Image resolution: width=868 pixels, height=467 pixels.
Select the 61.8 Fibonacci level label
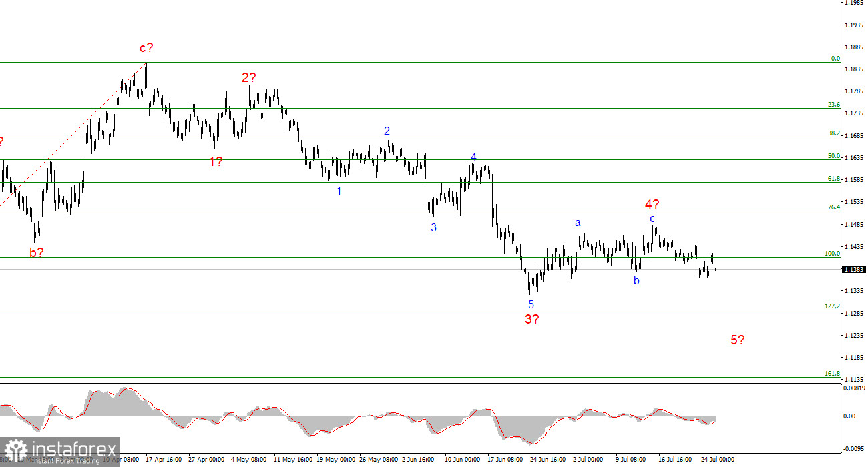coord(834,179)
